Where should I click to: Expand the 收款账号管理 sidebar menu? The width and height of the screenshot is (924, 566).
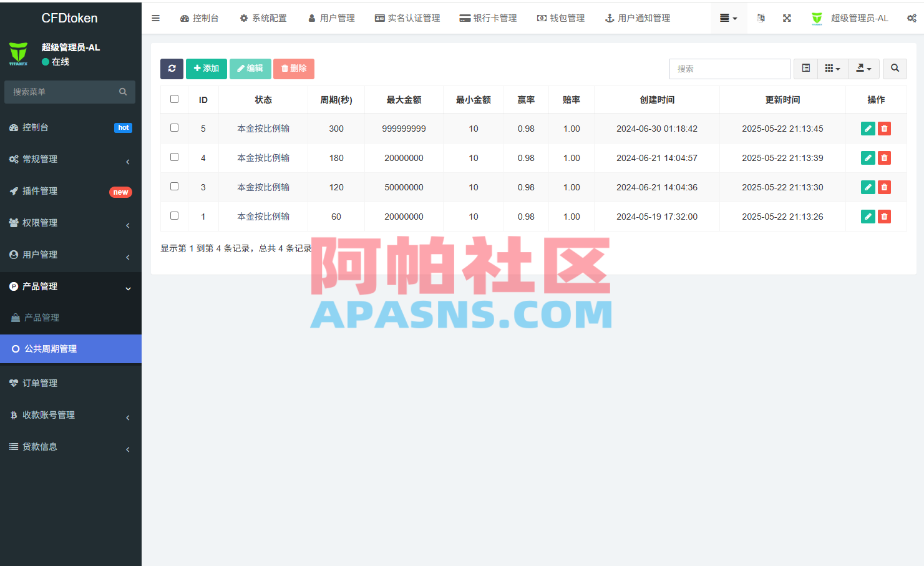pyautogui.click(x=71, y=415)
